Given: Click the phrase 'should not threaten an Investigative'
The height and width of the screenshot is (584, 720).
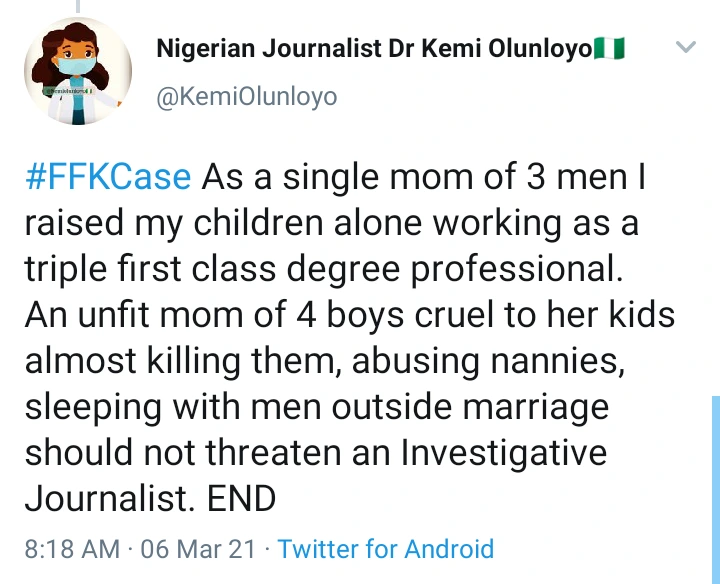Looking at the screenshot, I should [x=316, y=453].
